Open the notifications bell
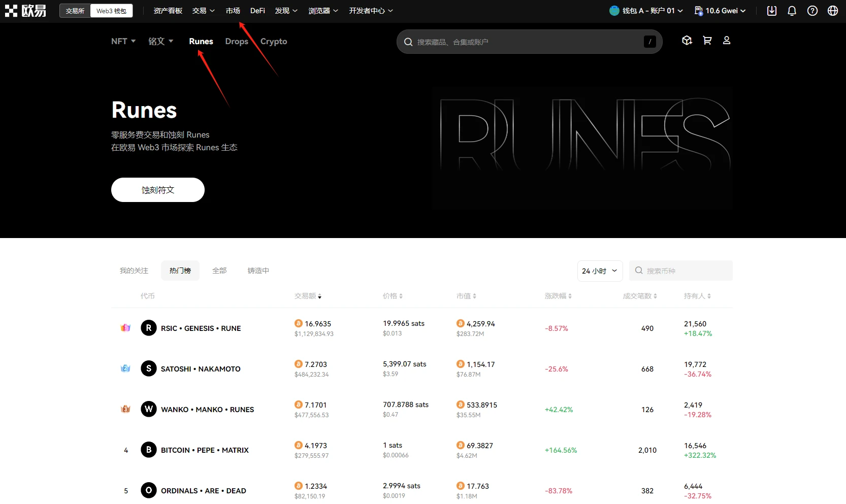 tap(792, 11)
